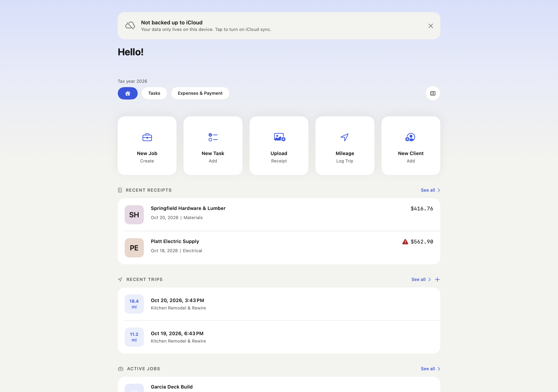The image size is (558, 392).
Task: Toggle the column layout button
Action: click(433, 93)
